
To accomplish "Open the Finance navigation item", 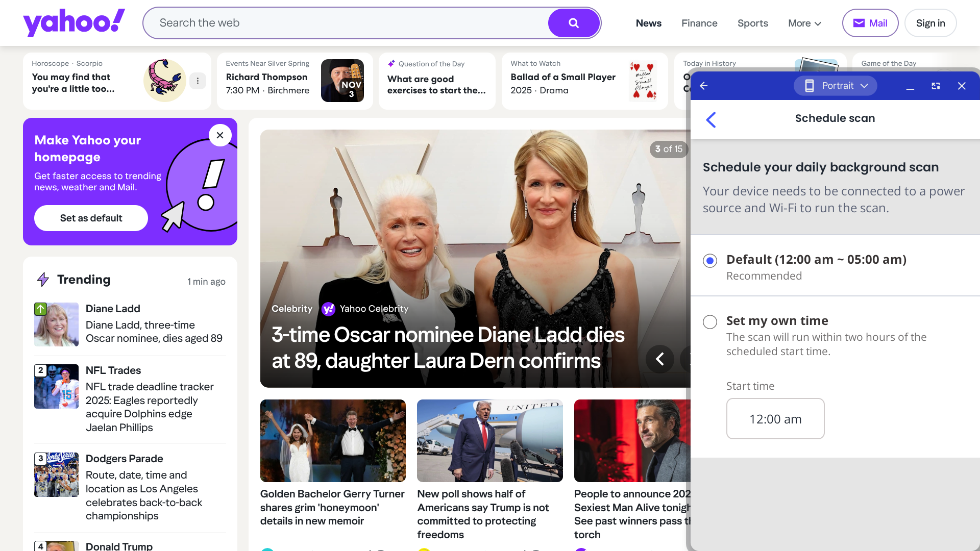I will [699, 23].
